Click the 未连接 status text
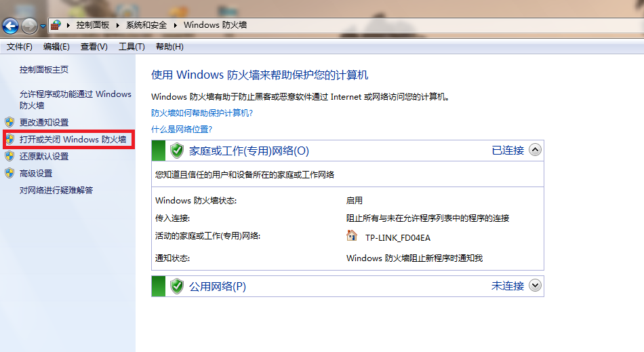Viewport: 644px width, 352px height. 508,286
